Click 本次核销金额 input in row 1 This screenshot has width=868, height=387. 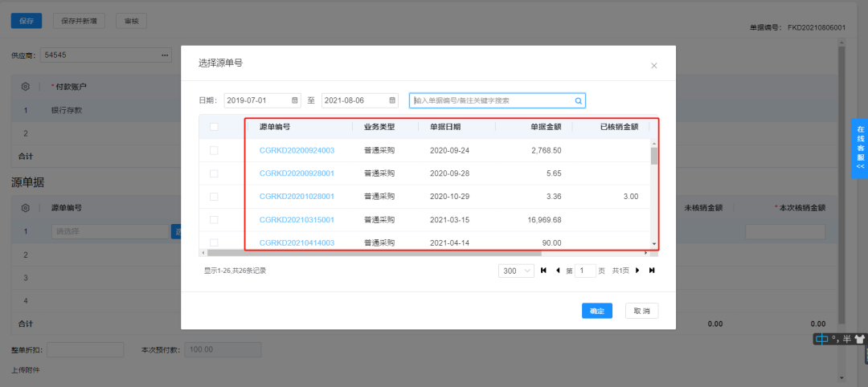click(785, 232)
